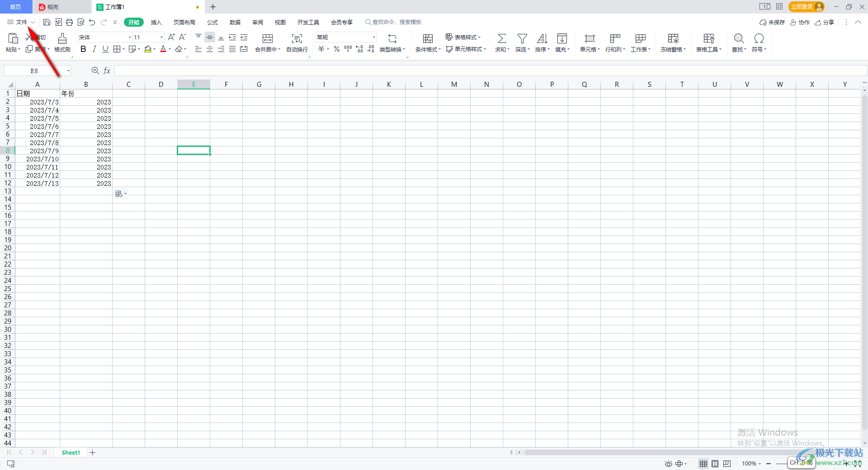Open a new document tab with plus
The image size is (868, 470).
[213, 7]
